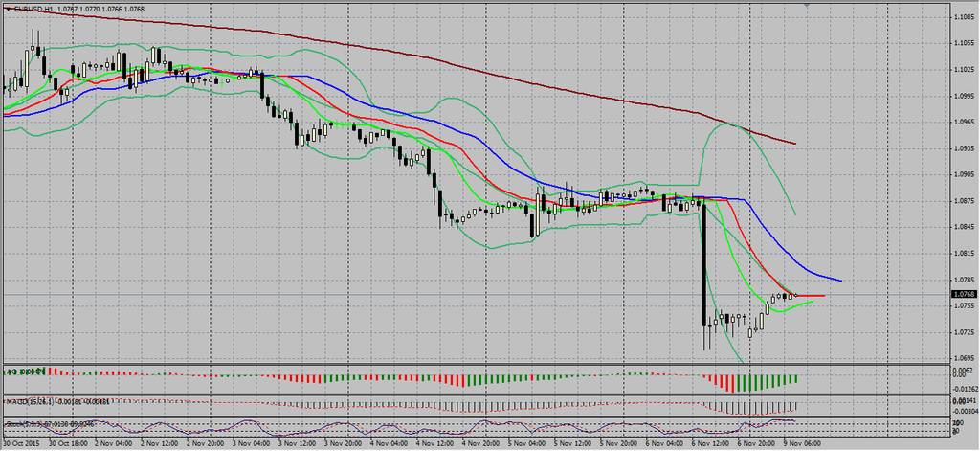This screenshot has height=451, width=980.
Task: Click the 1.0725 price scale label
Action: click(x=963, y=332)
